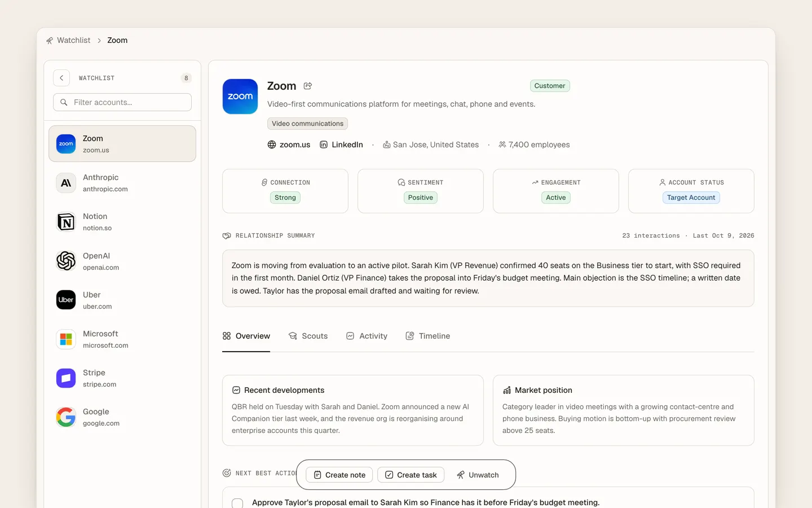Click San Jose, United States location
Viewport: 812px width, 508px height.
436,144
